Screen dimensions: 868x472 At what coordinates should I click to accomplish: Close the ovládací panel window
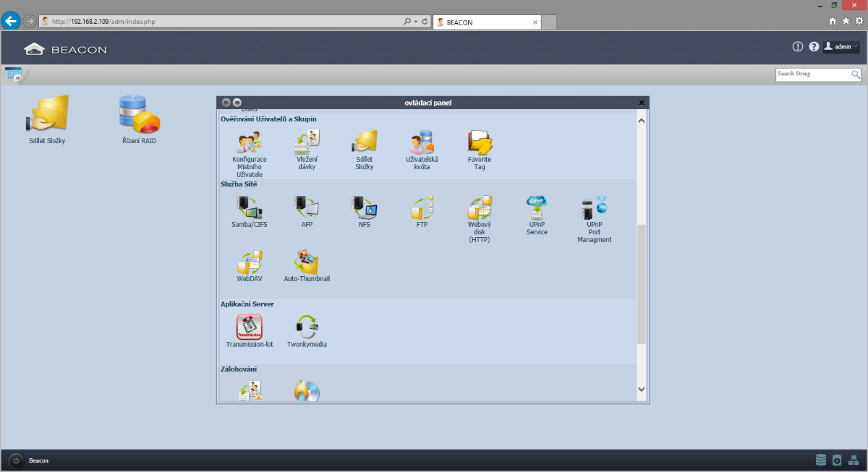click(642, 103)
